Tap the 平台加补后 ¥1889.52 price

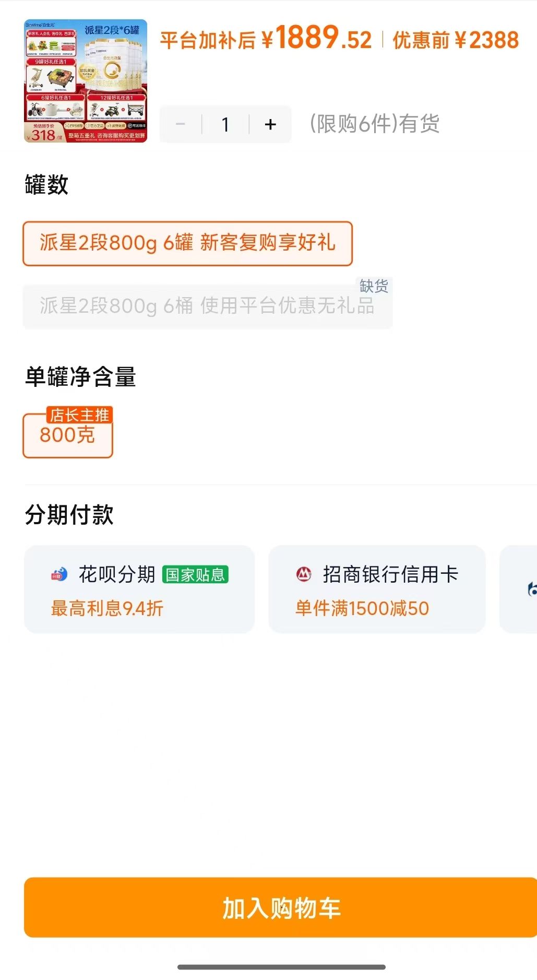click(x=266, y=39)
